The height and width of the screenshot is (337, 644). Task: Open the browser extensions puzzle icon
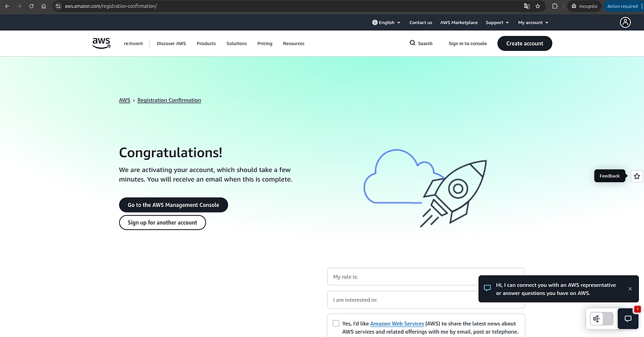tap(554, 6)
